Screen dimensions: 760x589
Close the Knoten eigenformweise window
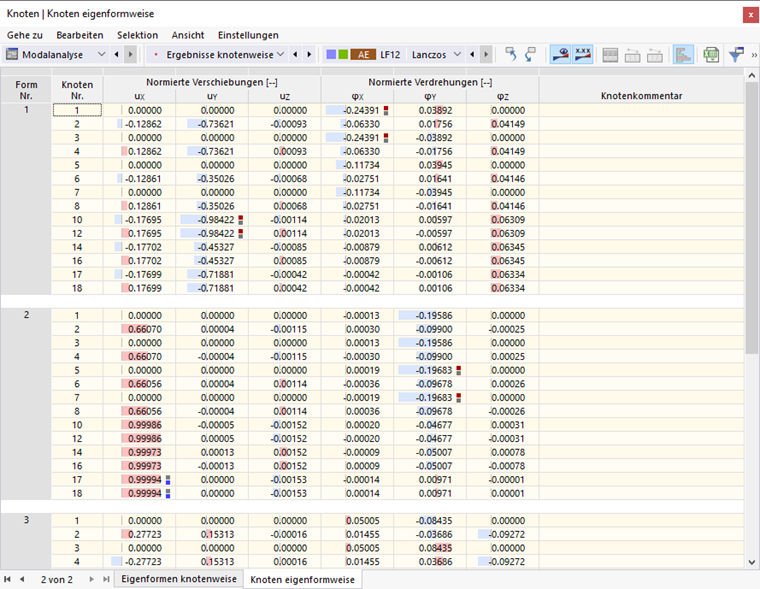coord(750,15)
